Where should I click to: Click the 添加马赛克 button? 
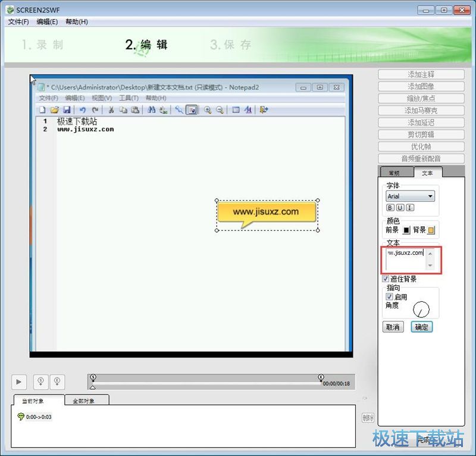(421, 111)
